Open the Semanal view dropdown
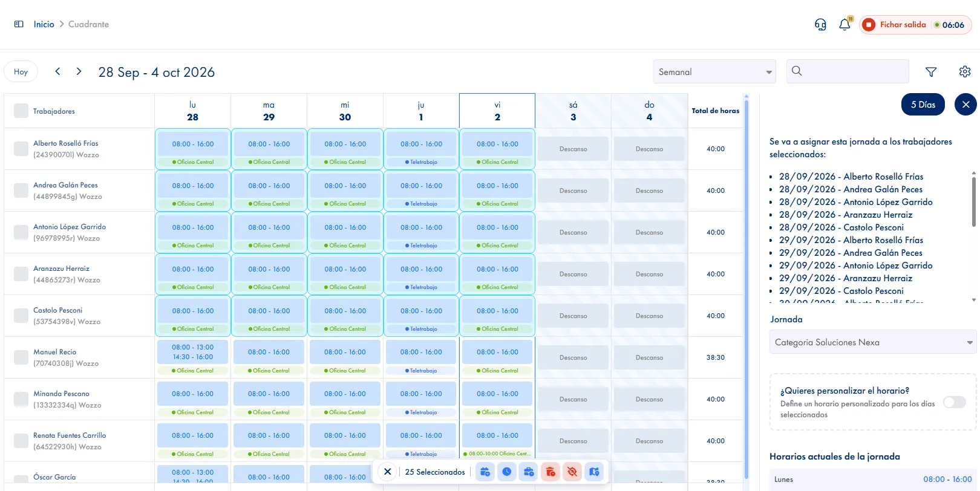 [x=714, y=71]
